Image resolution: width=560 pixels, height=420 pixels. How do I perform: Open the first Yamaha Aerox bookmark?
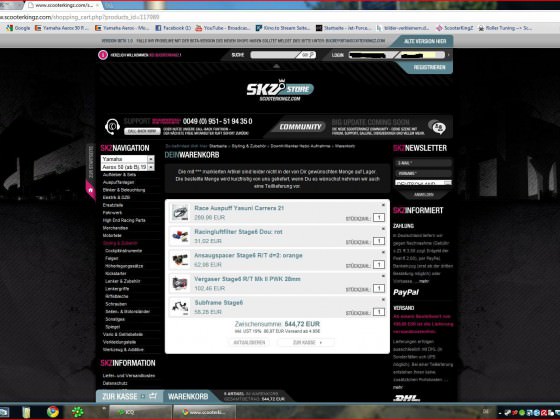61,28
